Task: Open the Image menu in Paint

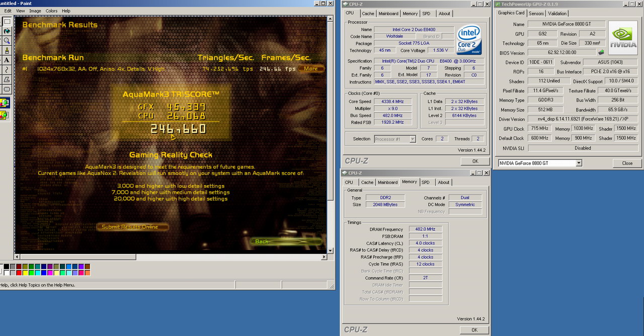Action: click(x=35, y=11)
